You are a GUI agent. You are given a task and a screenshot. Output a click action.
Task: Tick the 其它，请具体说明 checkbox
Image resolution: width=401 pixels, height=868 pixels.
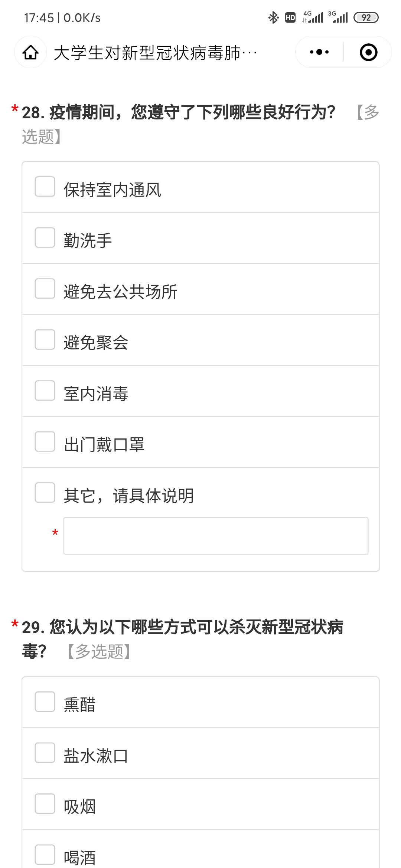(x=45, y=493)
